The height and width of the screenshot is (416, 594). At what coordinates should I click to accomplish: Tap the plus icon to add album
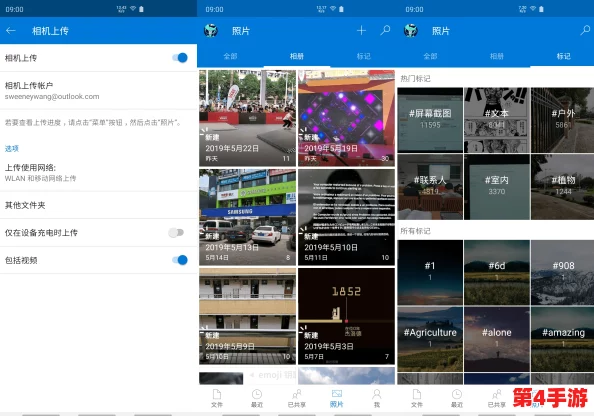click(361, 30)
